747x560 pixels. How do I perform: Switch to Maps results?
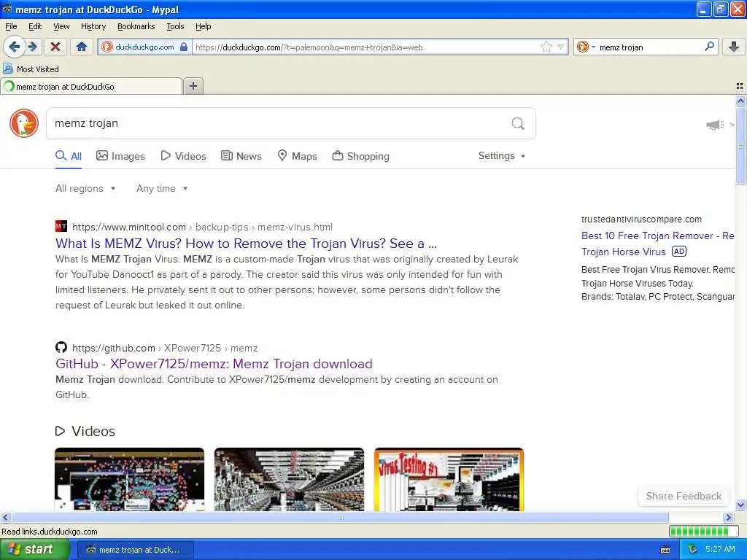tap(298, 156)
